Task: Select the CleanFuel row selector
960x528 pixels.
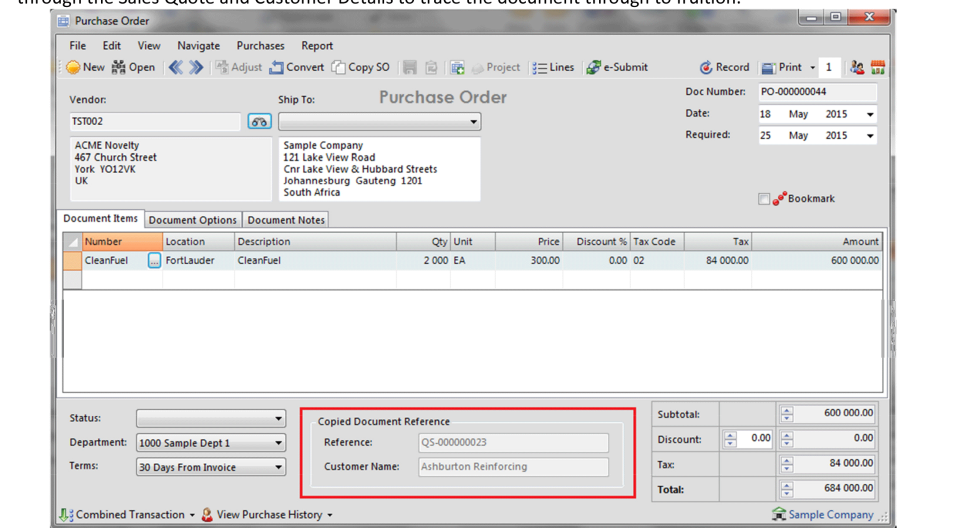Action: point(72,261)
